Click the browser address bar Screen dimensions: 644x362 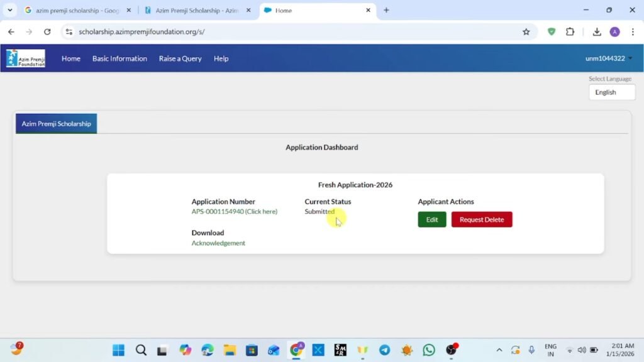click(189, 31)
